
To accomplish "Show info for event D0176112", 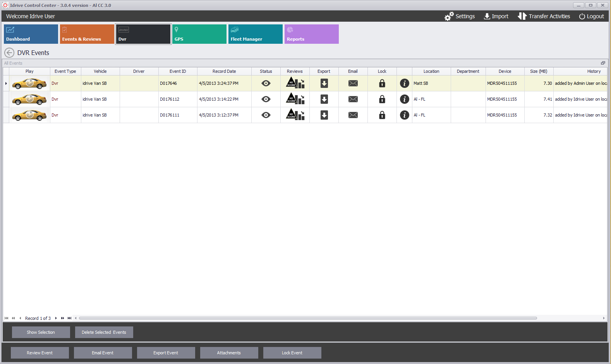I will [x=404, y=99].
